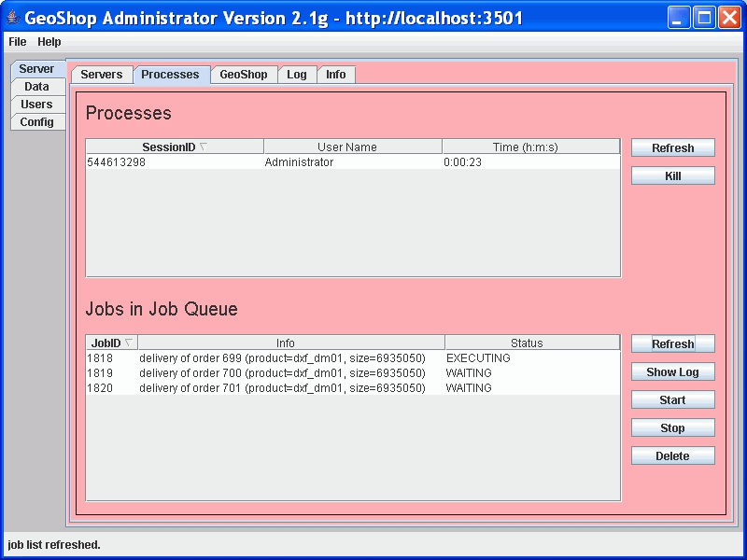Image resolution: width=747 pixels, height=560 pixels.
Task: Click the Kill button
Action: pos(672,176)
